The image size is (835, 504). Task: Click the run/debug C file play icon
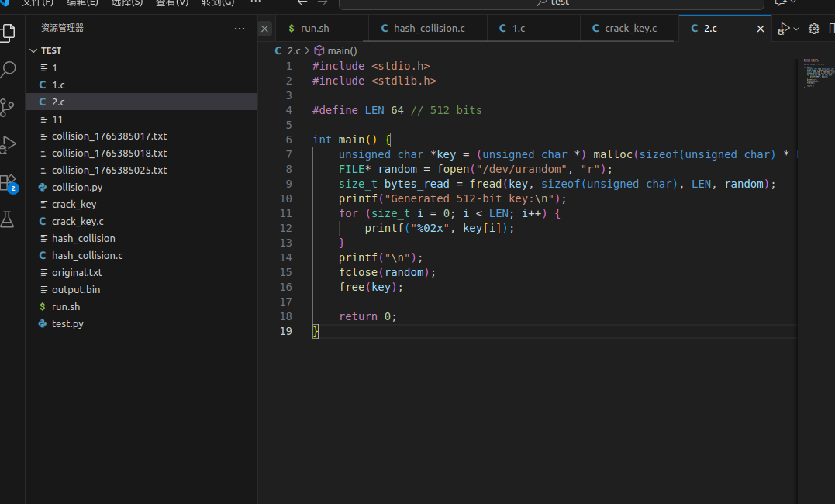tap(783, 29)
